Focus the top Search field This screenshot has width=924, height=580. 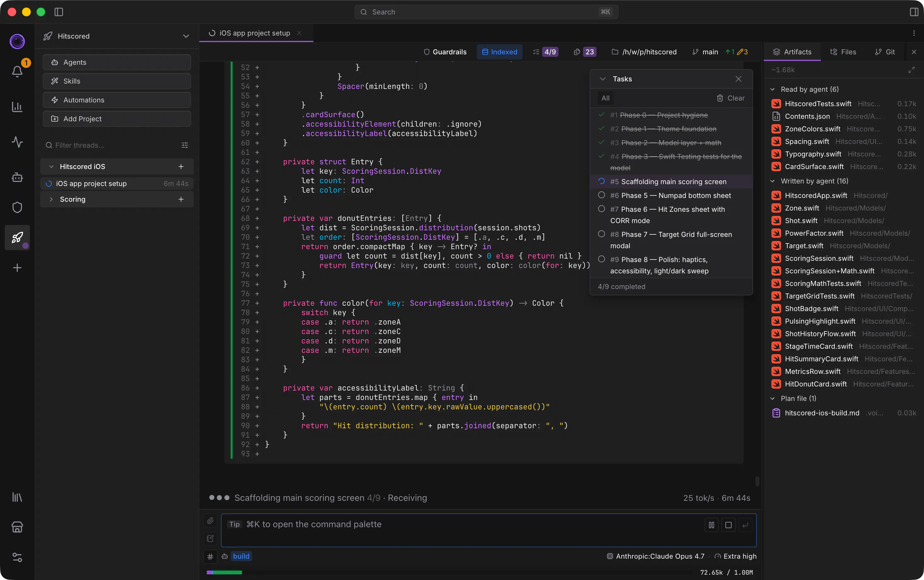click(486, 12)
